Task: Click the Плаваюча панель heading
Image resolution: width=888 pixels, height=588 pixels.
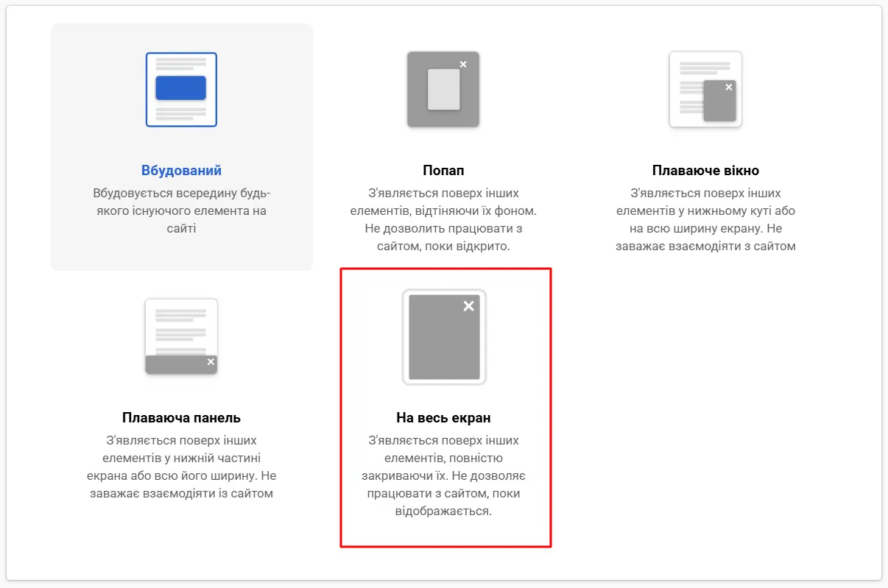Action: tap(181, 418)
